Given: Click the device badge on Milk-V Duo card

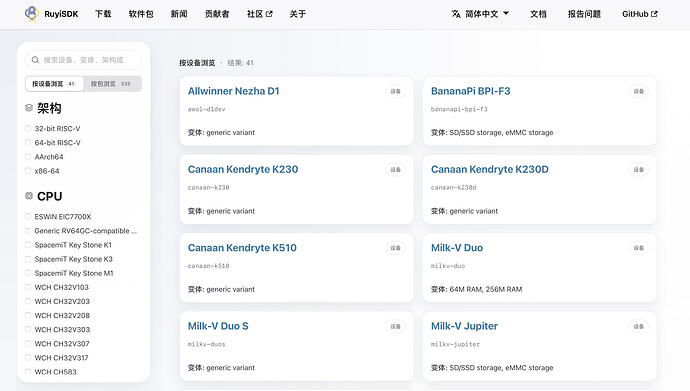Looking at the screenshot, I should pyautogui.click(x=639, y=248).
